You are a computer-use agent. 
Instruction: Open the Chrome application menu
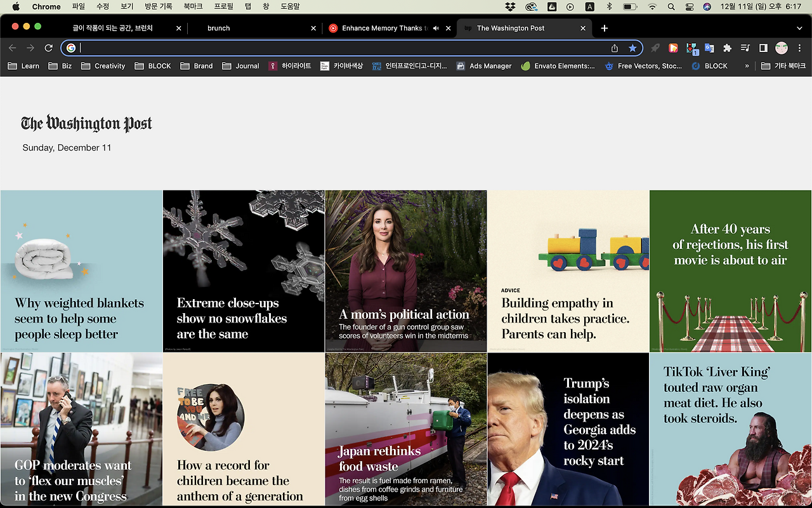click(46, 7)
